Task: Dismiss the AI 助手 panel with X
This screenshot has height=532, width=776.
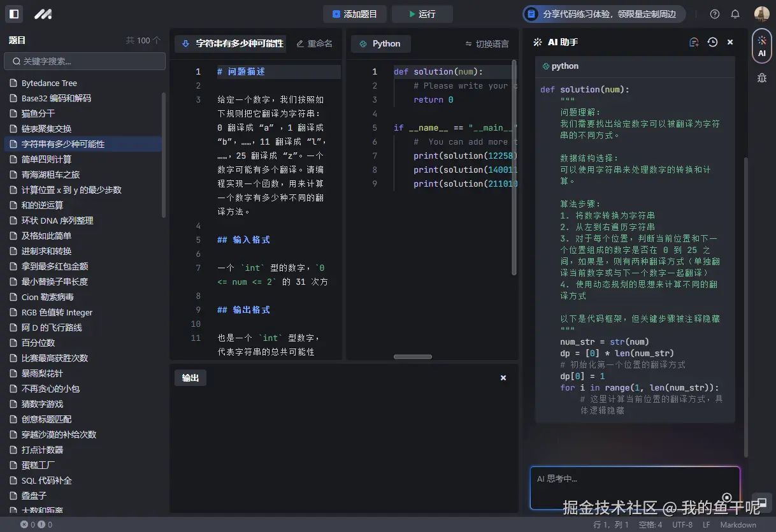Action: 729,42
